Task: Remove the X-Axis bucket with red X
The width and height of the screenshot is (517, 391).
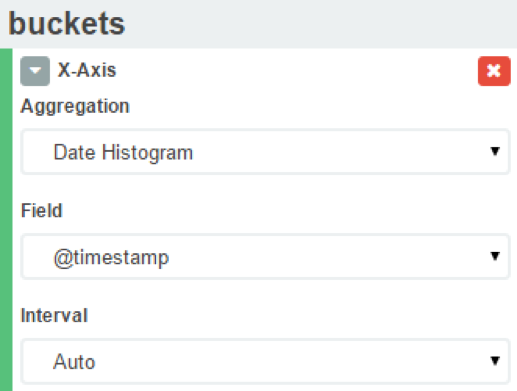Action: click(x=494, y=71)
